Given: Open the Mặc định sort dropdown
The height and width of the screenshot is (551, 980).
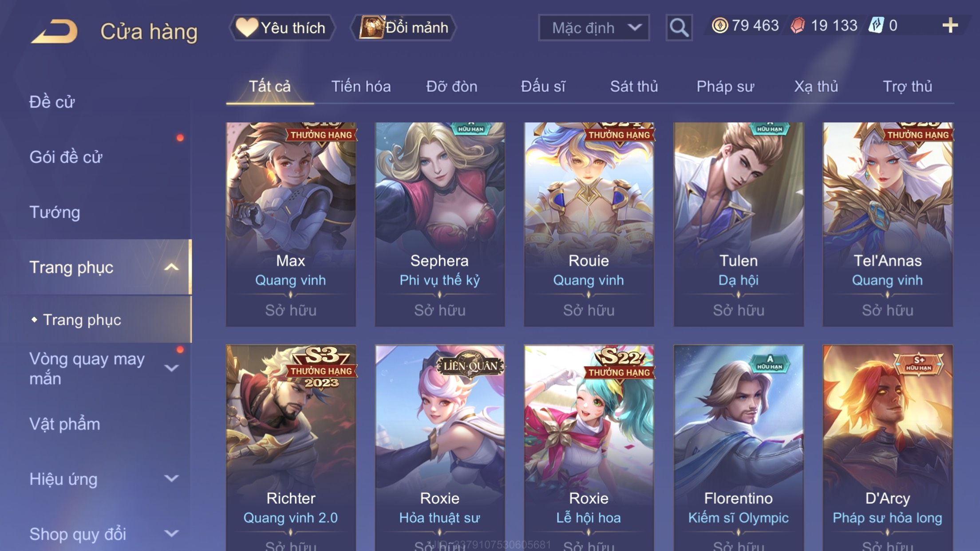Looking at the screenshot, I should 594,28.
